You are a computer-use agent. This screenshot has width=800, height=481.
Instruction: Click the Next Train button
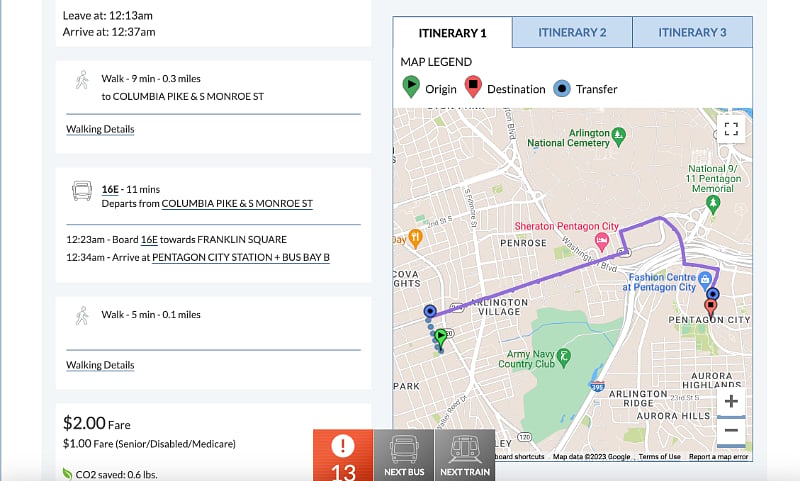tap(465, 455)
